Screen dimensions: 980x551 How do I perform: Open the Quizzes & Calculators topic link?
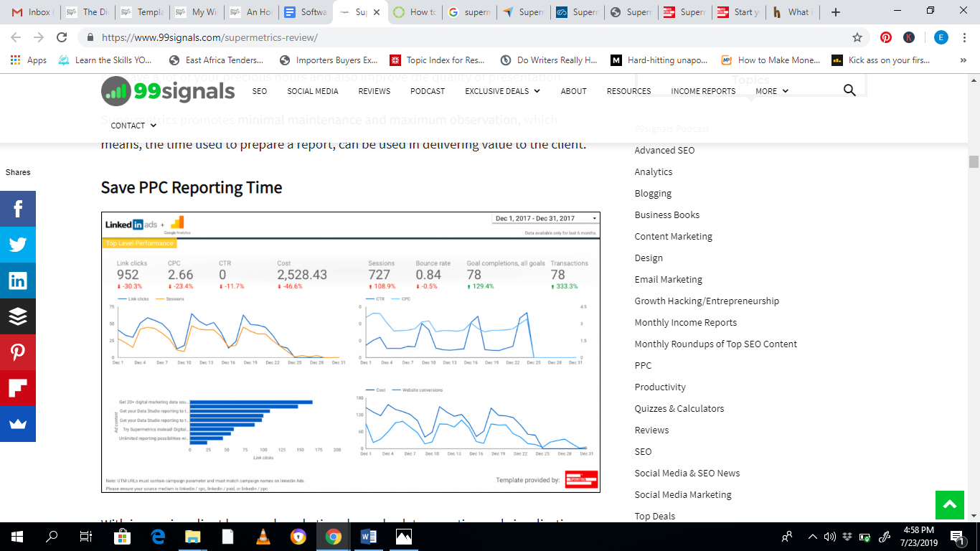coord(679,408)
